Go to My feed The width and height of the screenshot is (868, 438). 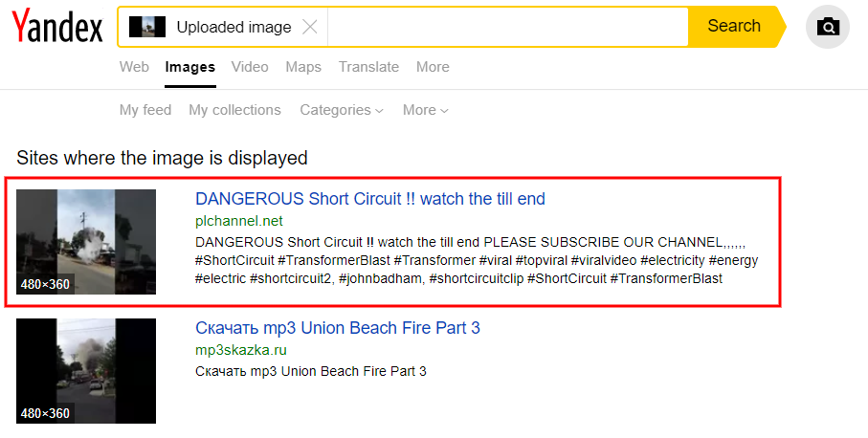tap(145, 110)
